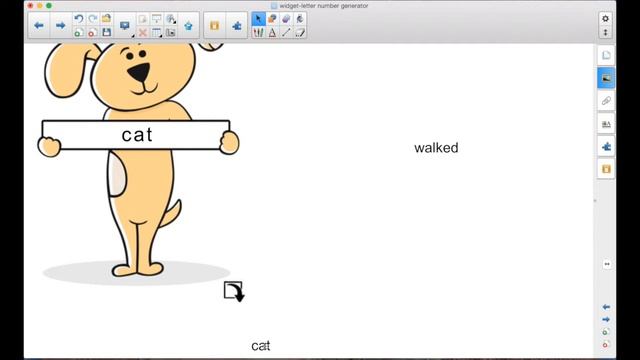Toggle the Screen Shade icon
The height and width of the screenshot is (360, 640).
156,19
